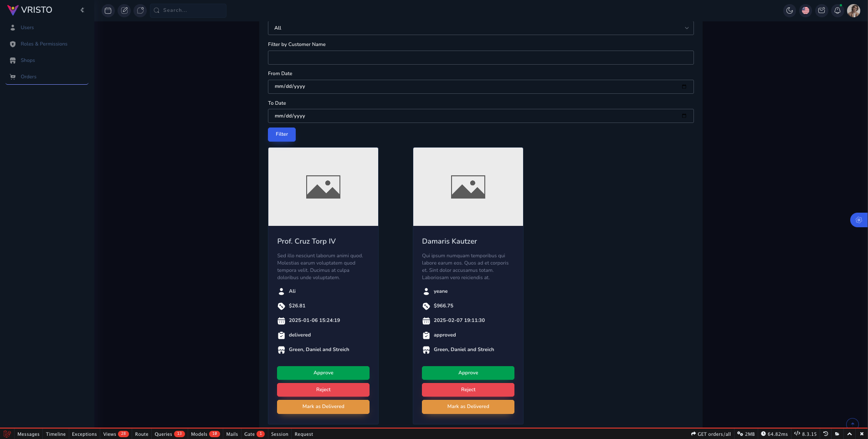Click the status clipboard icon beside approved
This screenshot has width=868, height=439.
click(426, 336)
